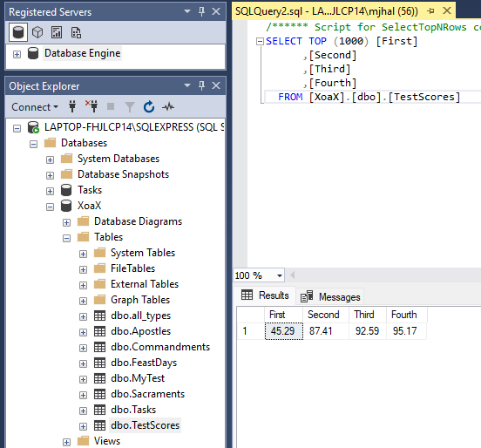
Task: Select the Reporting Services icon
Action: pos(57,32)
